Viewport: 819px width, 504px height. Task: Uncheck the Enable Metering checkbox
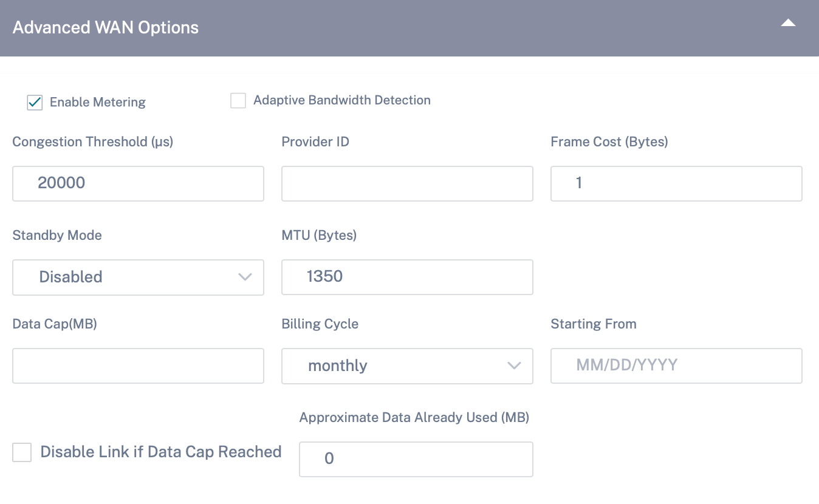pyautogui.click(x=35, y=102)
